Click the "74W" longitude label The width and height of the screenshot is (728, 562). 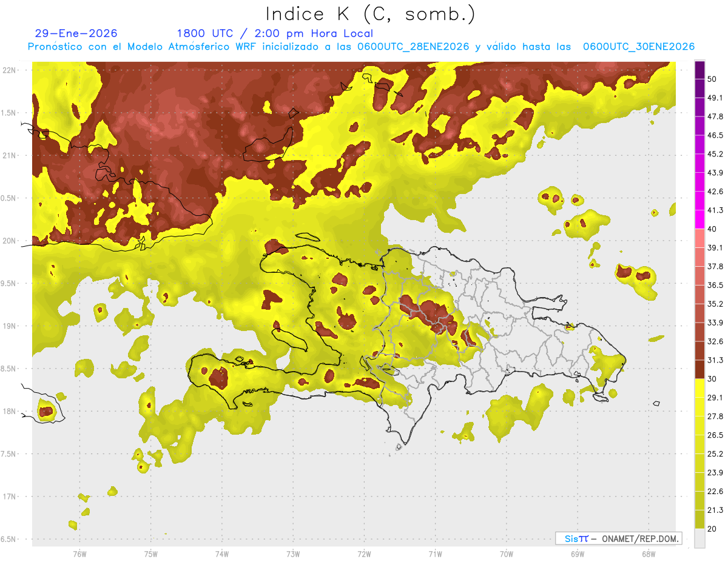pos(221,554)
